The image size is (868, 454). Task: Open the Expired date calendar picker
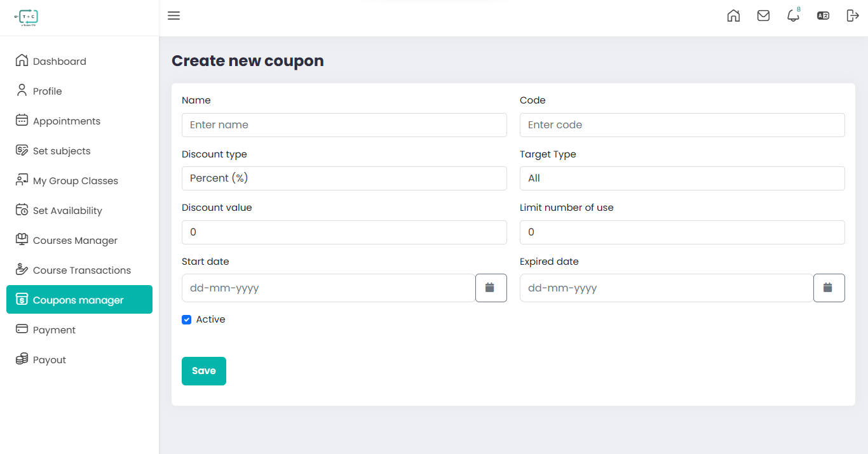click(x=829, y=288)
